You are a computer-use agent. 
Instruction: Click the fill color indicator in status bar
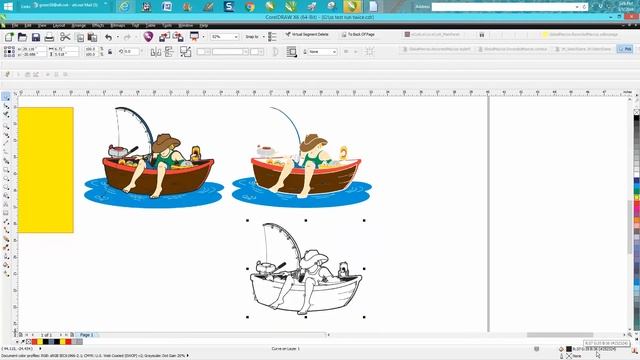click(569, 349)
